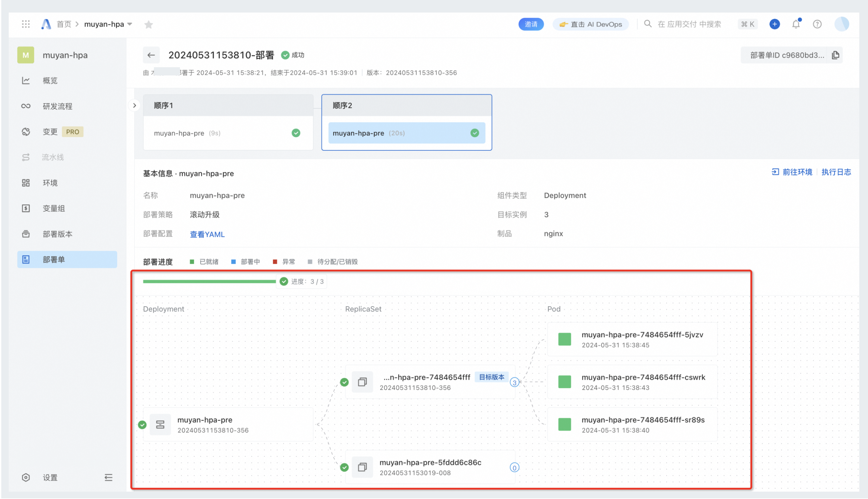Open pod muyan-hpa-pre-7484654fff-sr89s
Screen dimensions: 868x499
(632, 424)
